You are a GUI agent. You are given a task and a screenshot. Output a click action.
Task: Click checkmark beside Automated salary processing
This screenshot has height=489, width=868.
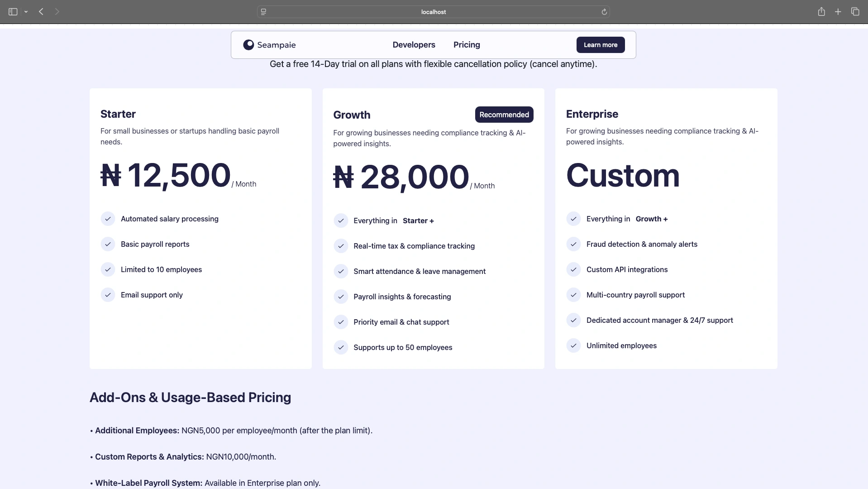pyautogui.click(x=108, y=219)
